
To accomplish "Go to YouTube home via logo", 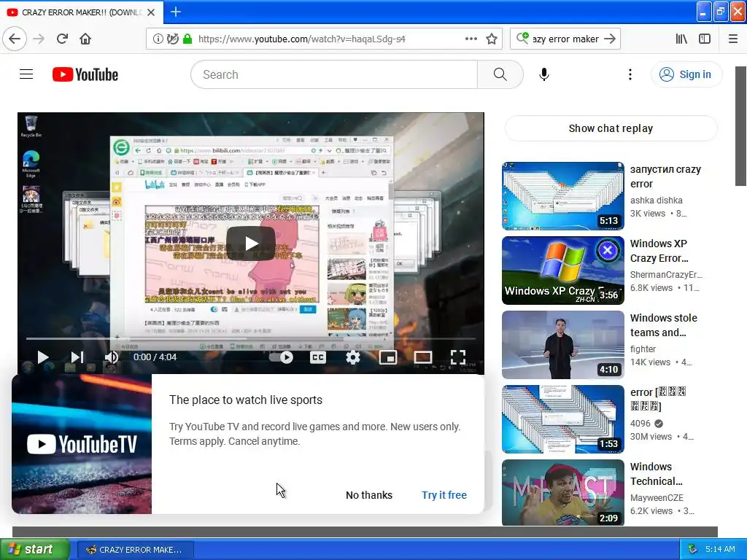I will pyautogui.click(x=85, y=74).
